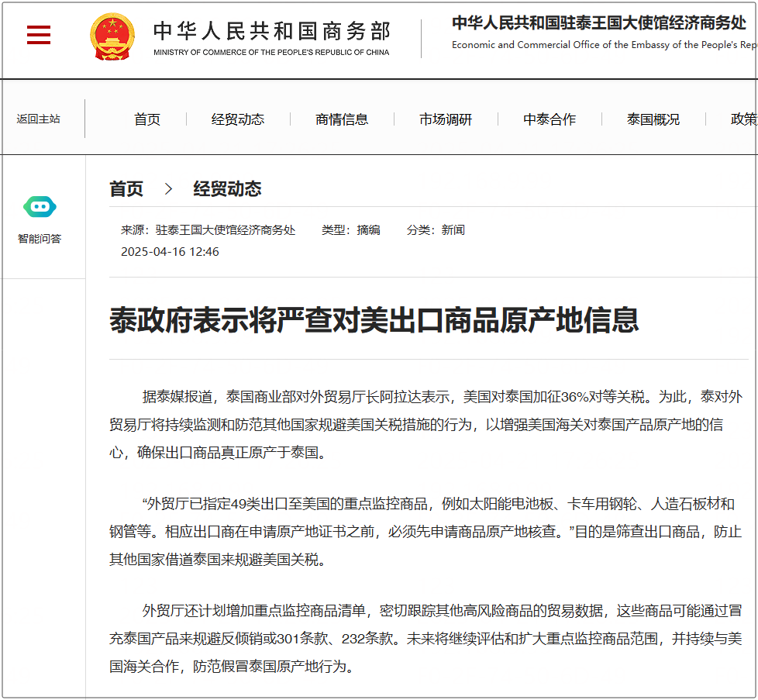Select the red menu icon at top left
The image size is (758, 700).
(x=39, y=35)
